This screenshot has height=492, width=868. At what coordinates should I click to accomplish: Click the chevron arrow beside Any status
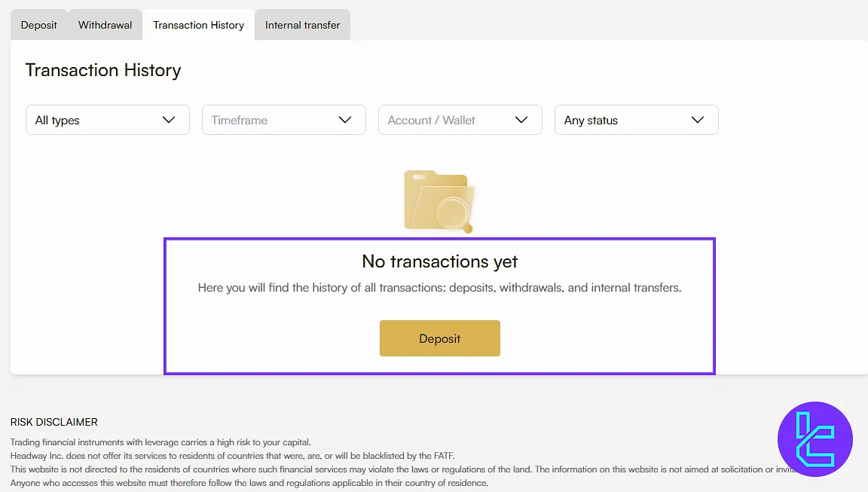698,120
